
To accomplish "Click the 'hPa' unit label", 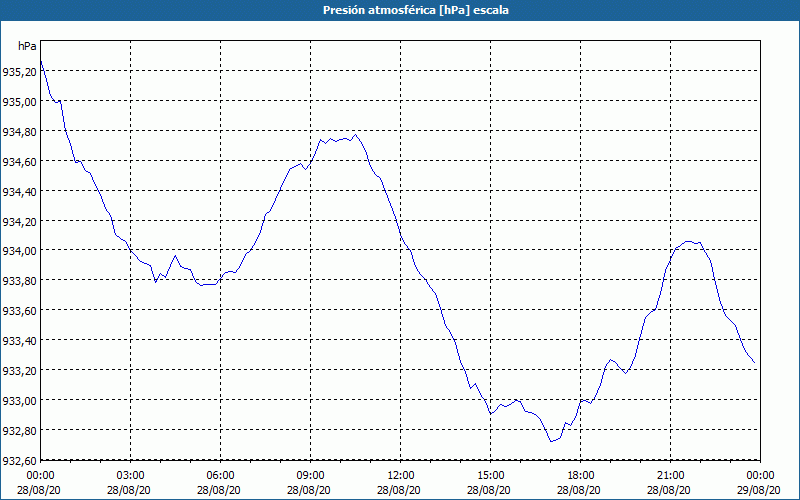I will [28, 46].
